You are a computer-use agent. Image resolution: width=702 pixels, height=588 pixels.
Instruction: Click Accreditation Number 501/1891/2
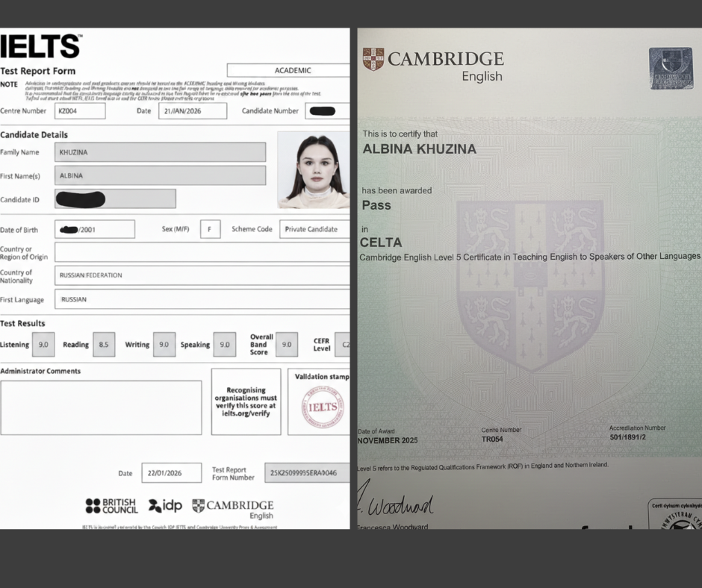pos(638,433)
